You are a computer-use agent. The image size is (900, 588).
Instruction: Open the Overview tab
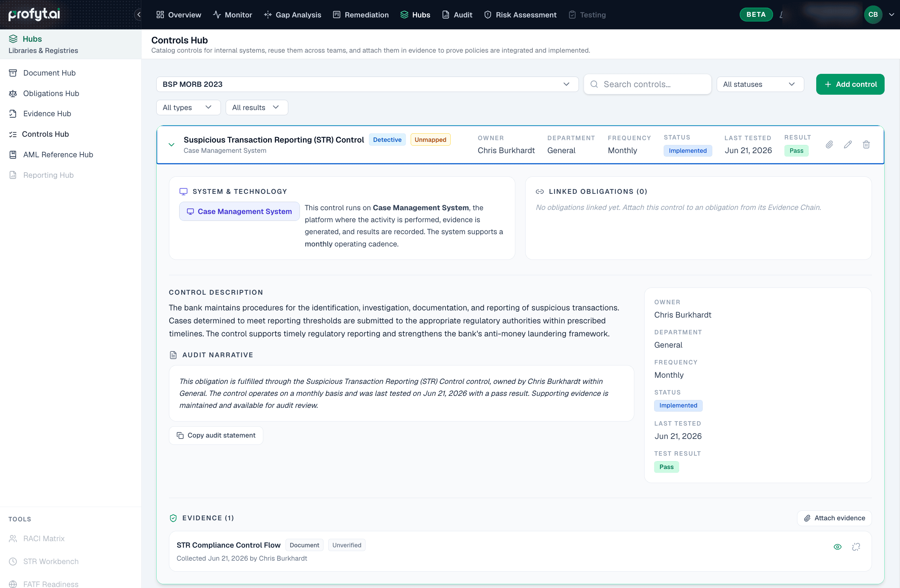pyautogui.click(x=178, y=15)
